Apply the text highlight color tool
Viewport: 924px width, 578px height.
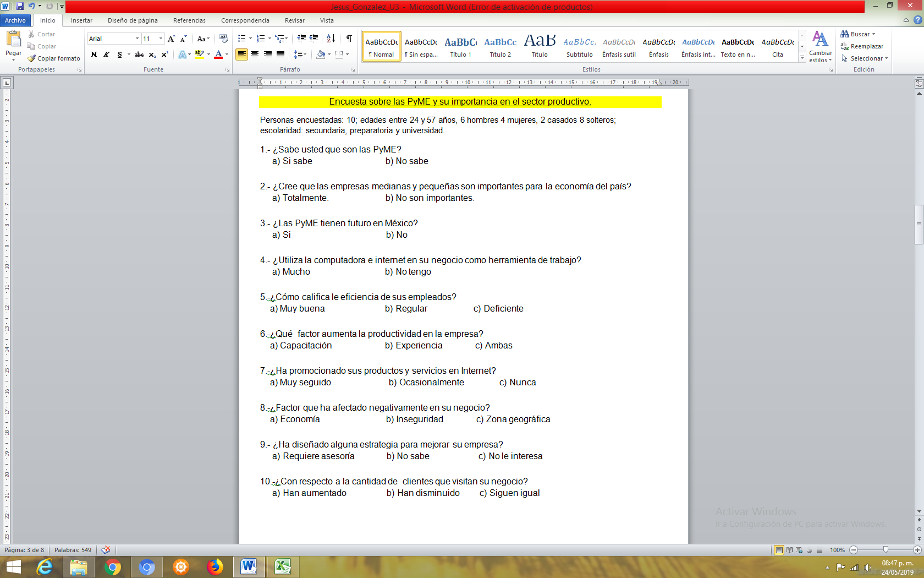coord(200,54)
